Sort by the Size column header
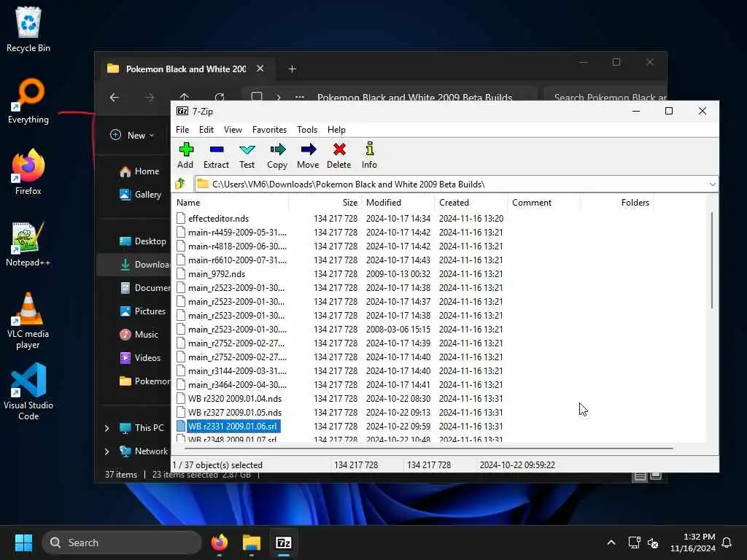The image size is (747, 560). (325, 203)
